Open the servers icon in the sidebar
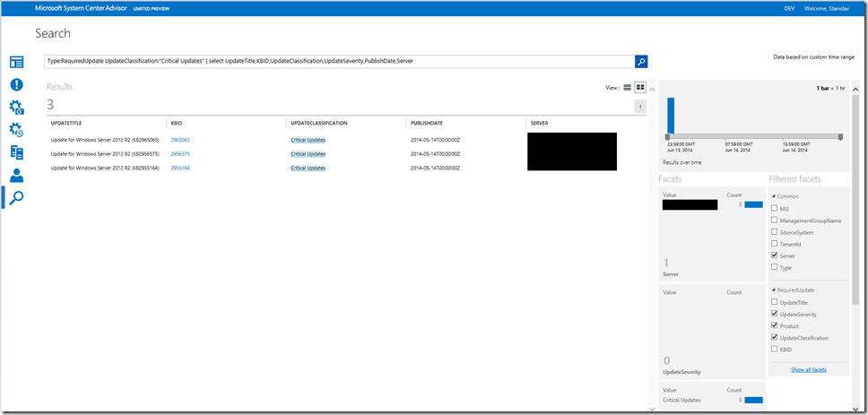The width and height of the screenshot is (868, 415). 16,152
